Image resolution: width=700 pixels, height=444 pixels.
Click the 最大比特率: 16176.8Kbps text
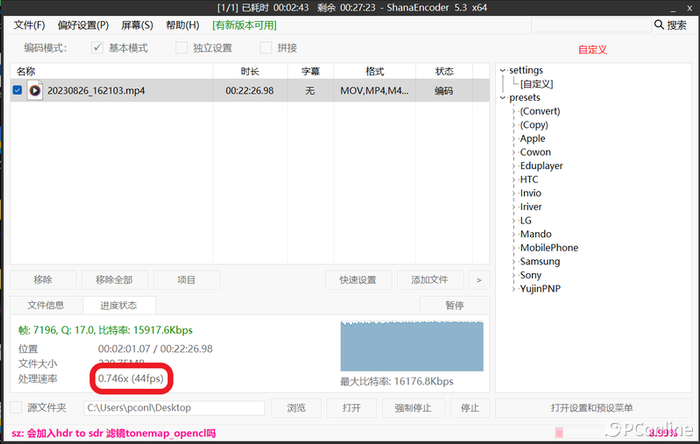pyautogui.click(x=397, y=382)
